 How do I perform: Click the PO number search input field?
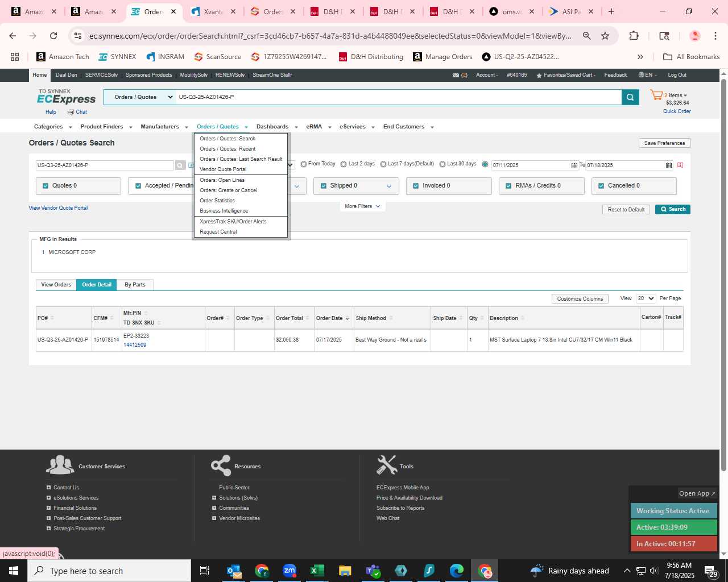pos(105,165)
